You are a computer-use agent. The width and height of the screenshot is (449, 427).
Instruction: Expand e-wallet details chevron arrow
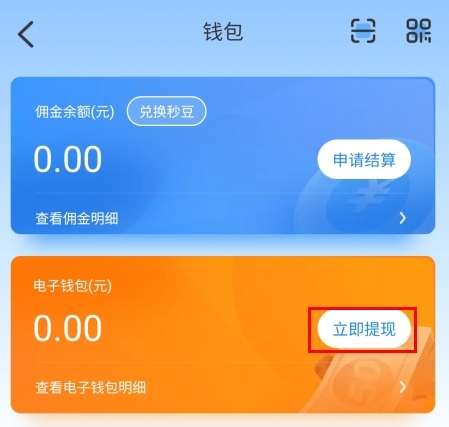tap(403, 387)
